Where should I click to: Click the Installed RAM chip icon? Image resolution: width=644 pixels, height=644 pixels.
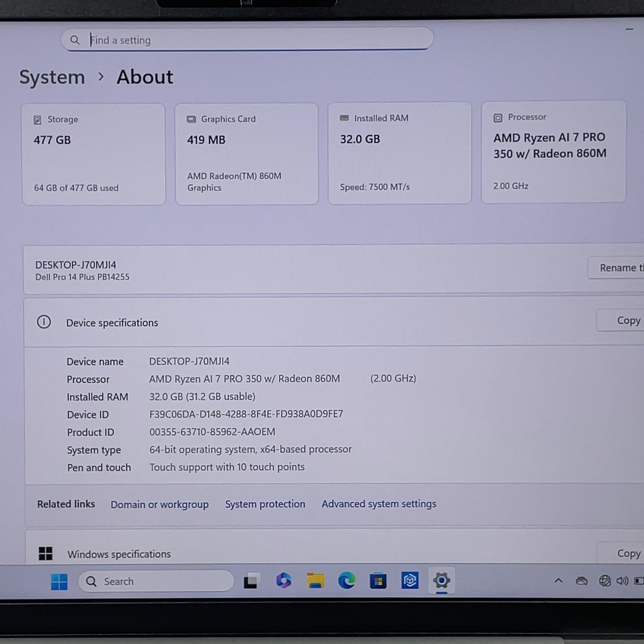344,118
